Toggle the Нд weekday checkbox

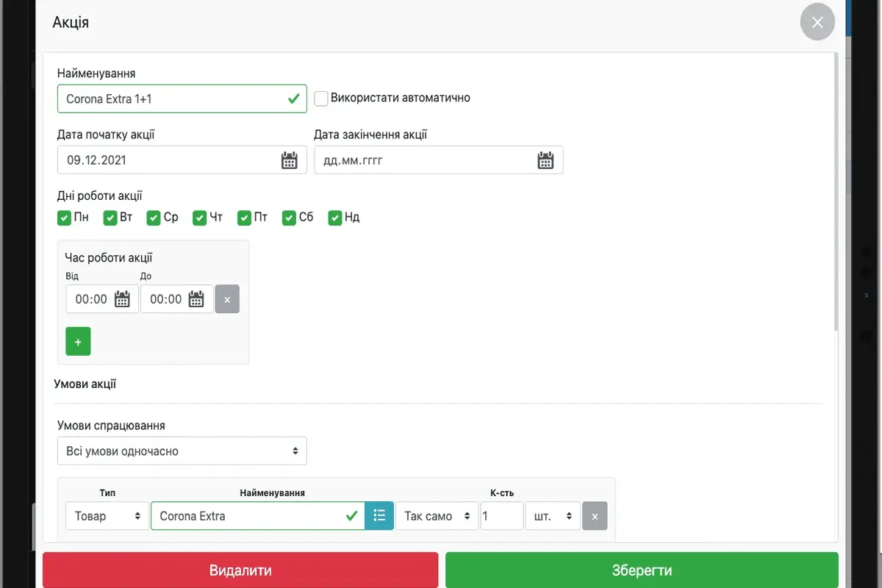335,218
